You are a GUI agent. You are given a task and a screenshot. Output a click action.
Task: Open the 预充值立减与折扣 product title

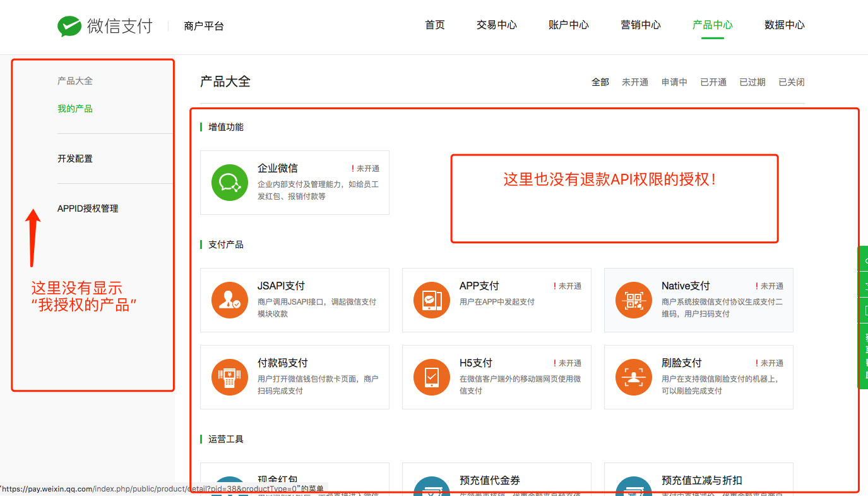click(702, 480)
